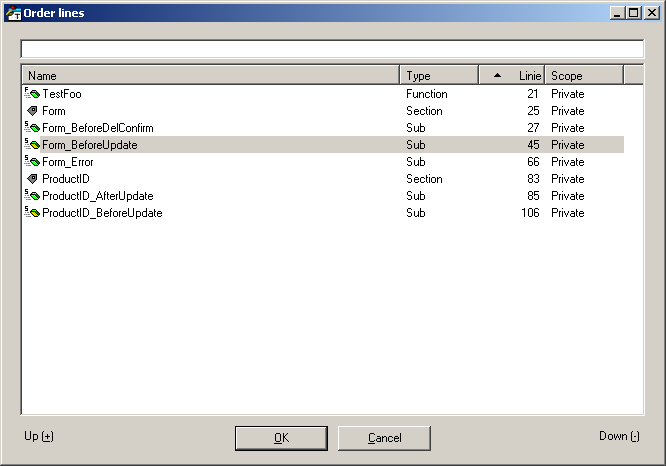
Task: Click the Form_Error sub icon
Action: [x=32, y=162]
